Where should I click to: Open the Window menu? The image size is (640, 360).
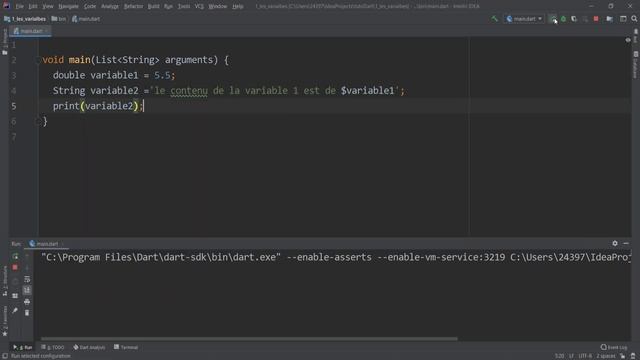click(x=218, y=6)
